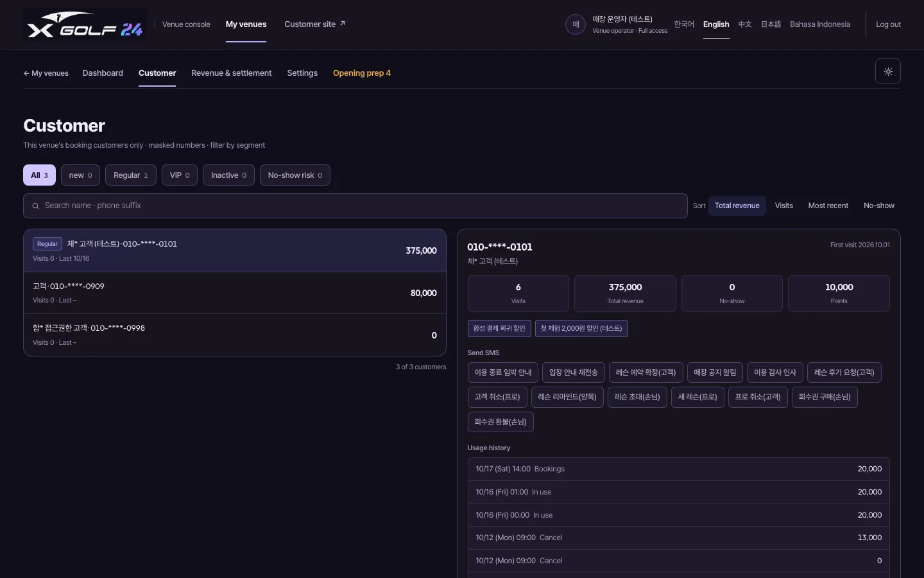This screenshot has height=578, width=924.
Task: Select the All segment filter
Action: click(39, 175)
